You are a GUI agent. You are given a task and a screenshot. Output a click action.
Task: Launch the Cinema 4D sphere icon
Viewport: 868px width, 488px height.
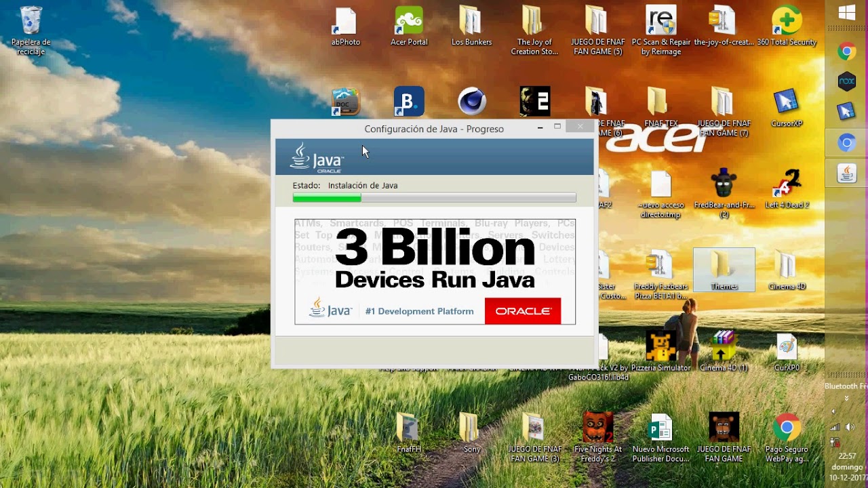click(x=472, y=102)
